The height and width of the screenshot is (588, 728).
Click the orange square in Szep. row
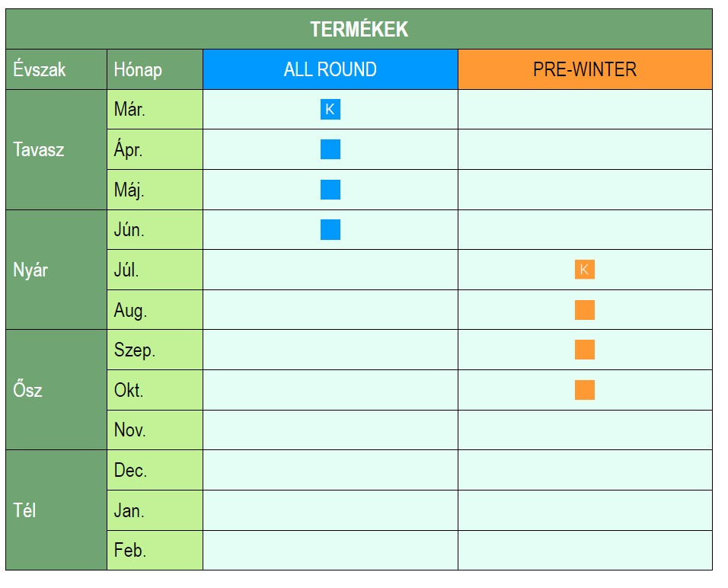(584, 350)
